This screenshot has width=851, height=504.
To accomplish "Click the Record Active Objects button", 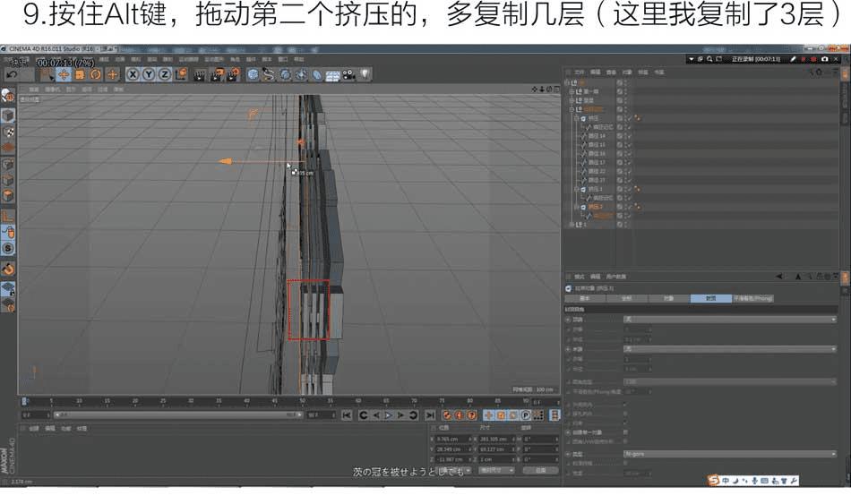I will pos(447,415).
